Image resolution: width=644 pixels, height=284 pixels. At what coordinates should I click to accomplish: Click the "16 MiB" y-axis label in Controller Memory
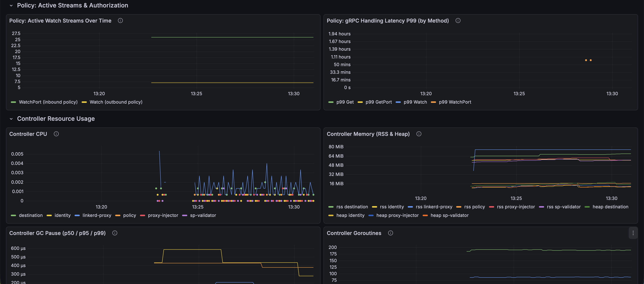(x=337, y=184)
